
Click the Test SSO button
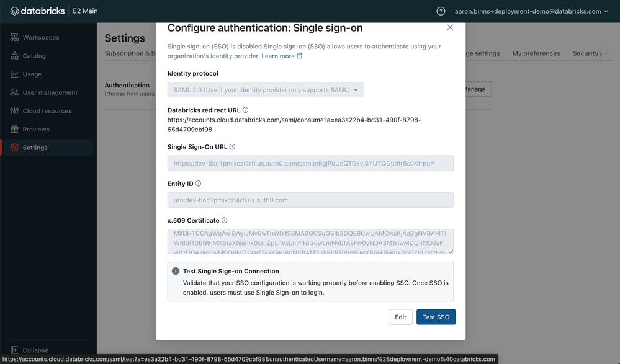436,317
